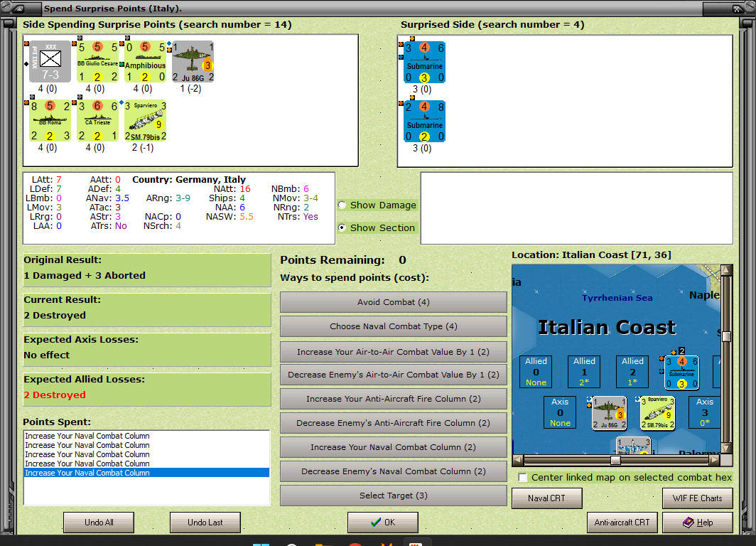Image resolution: width=756 pixels, height=546 pixels.
Task: Open the window system menu icon in title bar
Action: 18,9
